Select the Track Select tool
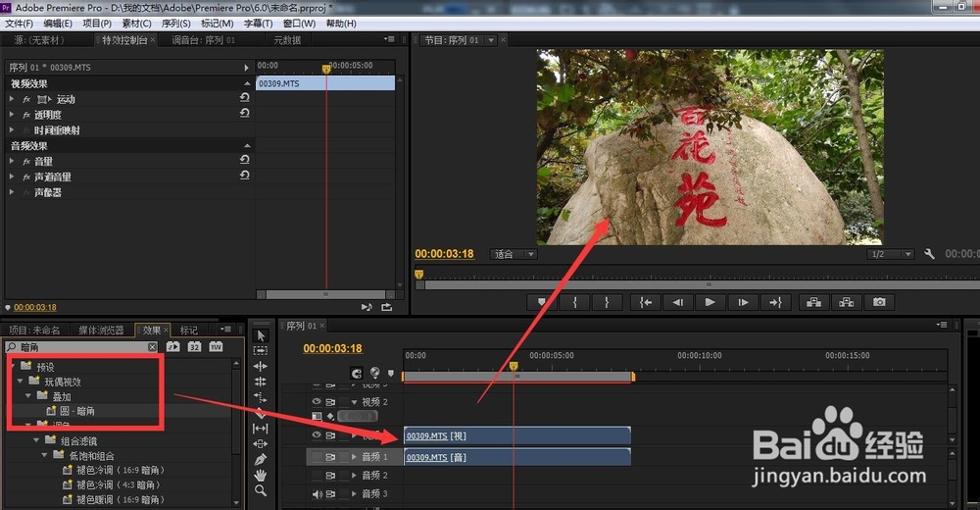The height and width of the screenshot is (510, 980). pos(261,351)
